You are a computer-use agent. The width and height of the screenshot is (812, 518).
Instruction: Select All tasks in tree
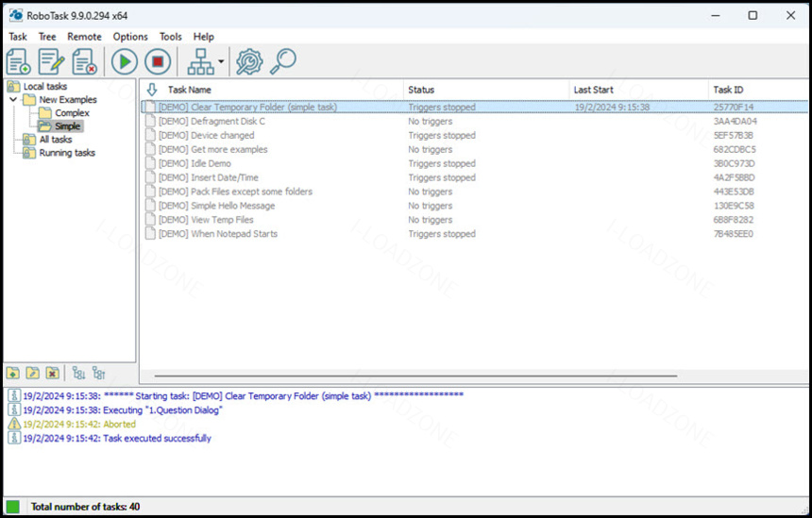coord(56,140)
